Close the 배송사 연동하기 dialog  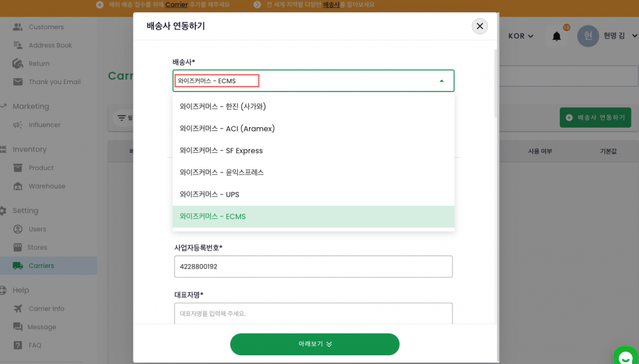pos(479,26)
